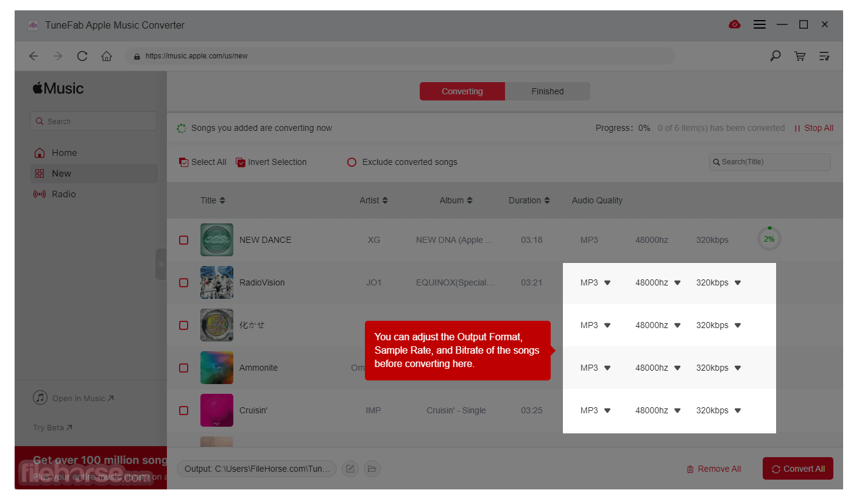
Task: Click the music note Open in Music icon
Action: [x=40, y=398]
